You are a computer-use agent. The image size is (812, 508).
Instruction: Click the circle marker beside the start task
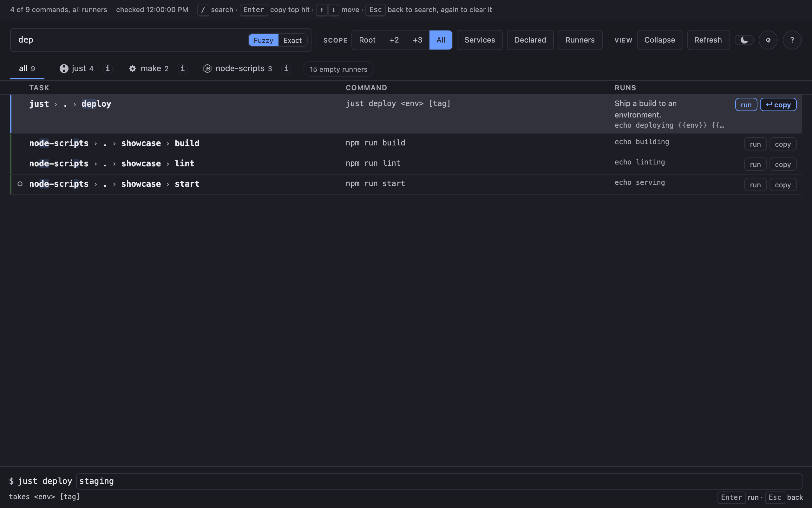(20, 184)
